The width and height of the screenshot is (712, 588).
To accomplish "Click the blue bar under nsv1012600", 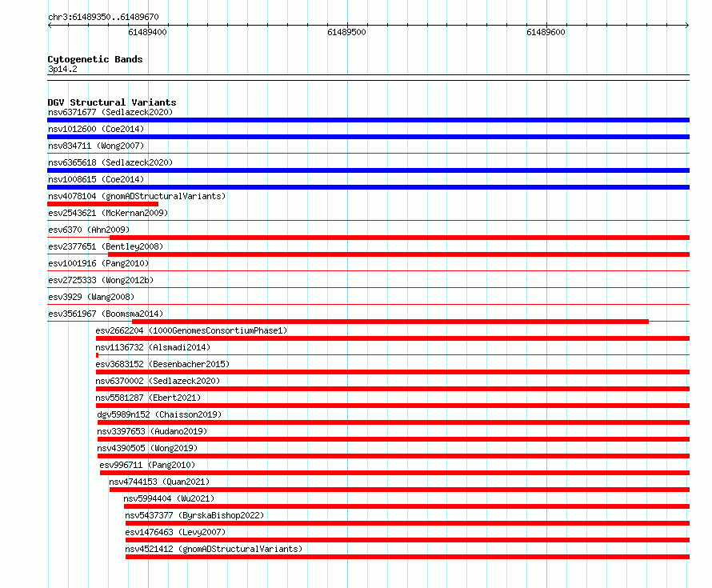I will [368, 137].
